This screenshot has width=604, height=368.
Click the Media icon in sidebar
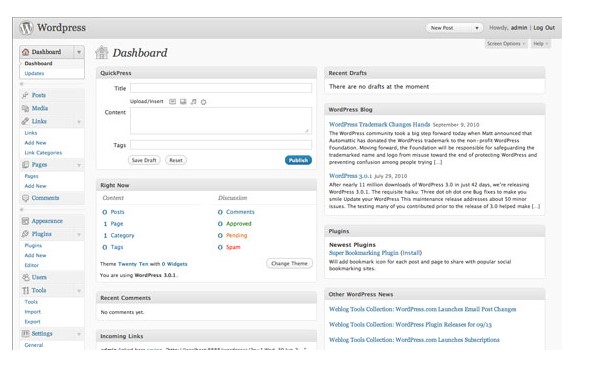pos(25,108)
